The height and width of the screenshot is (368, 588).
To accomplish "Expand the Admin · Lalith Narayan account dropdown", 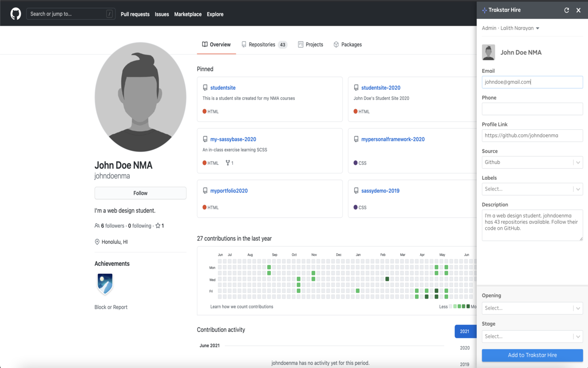I will 511,28.
